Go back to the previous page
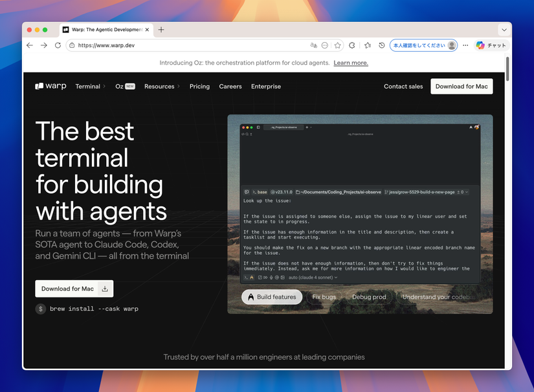534x392 pixels. pos(30,45)
